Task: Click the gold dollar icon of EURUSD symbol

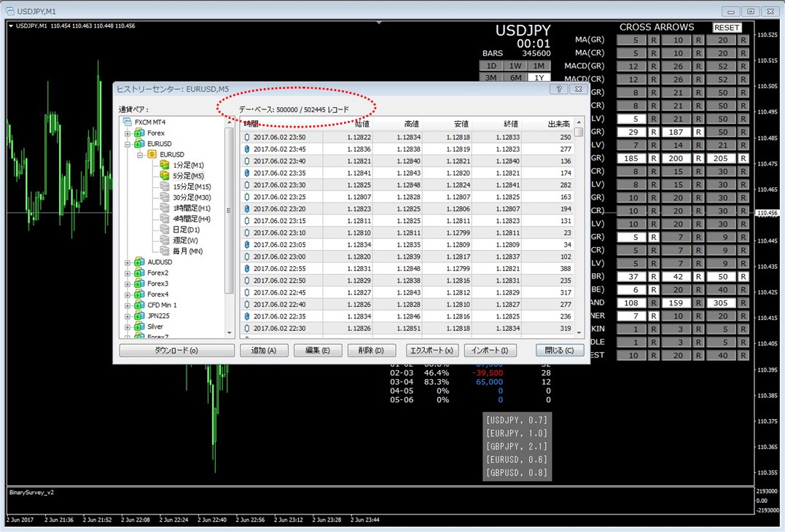Action: 152,154
